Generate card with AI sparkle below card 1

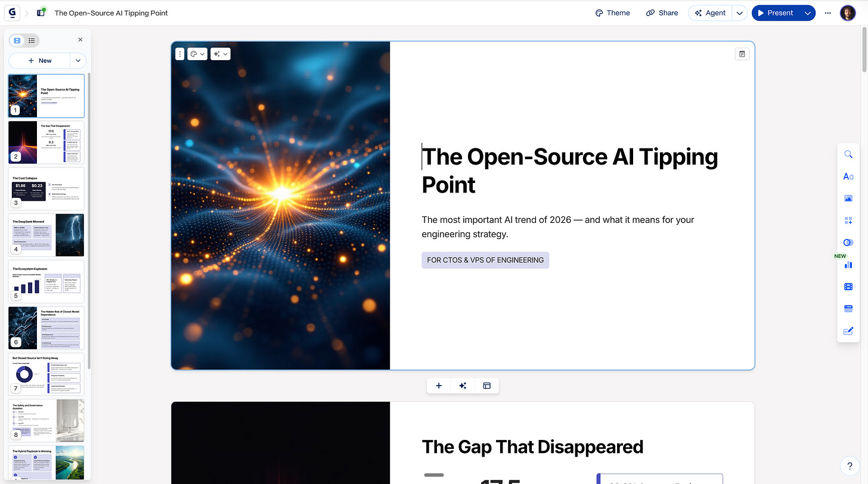coord(463,386)
